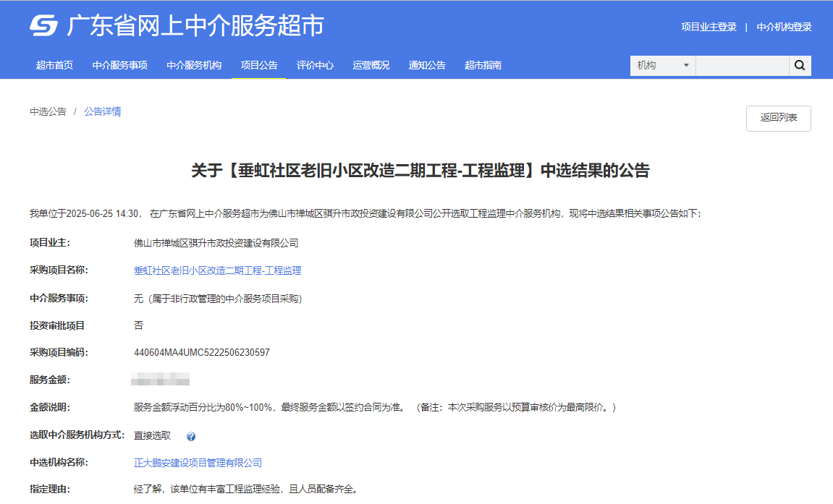Open the 超市指南 menu item
The image size is (833, 504).
[x=483, y=65]
